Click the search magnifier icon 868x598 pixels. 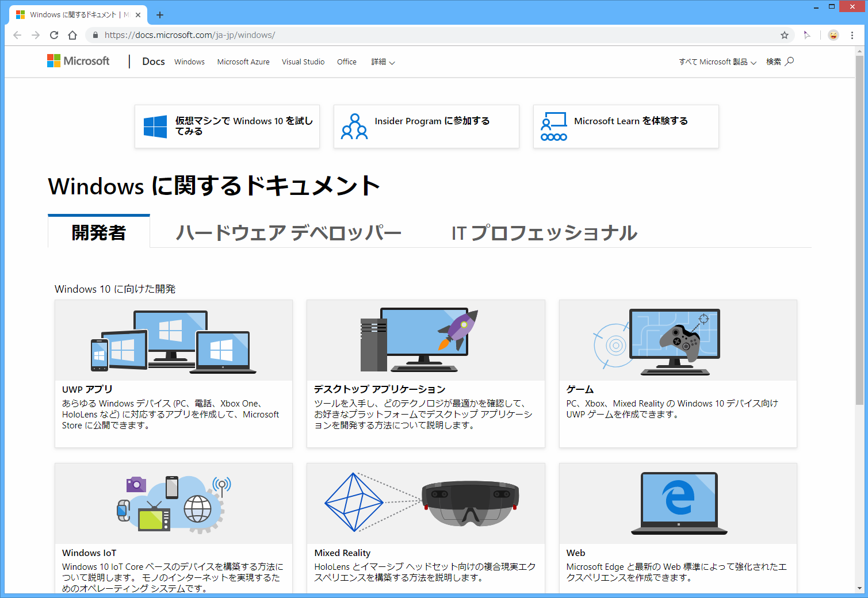789,61
